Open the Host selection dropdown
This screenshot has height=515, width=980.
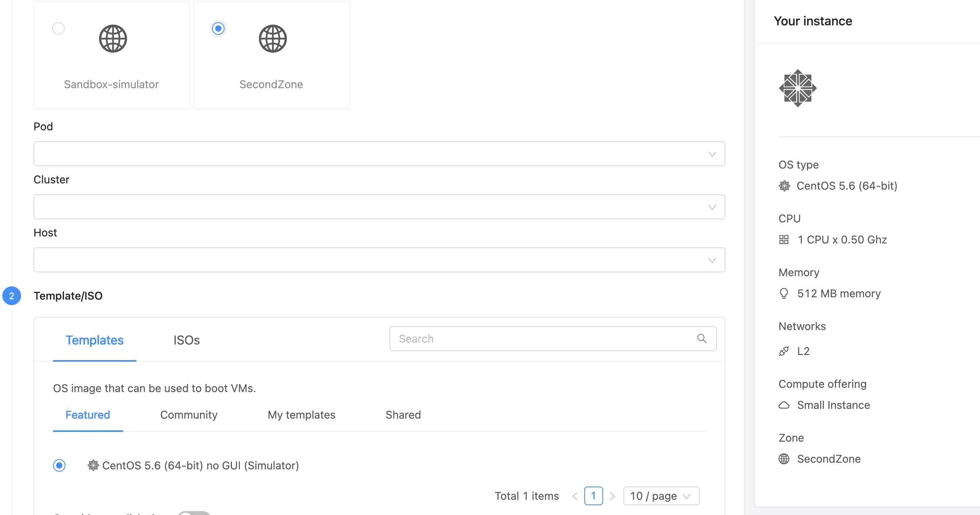point(379,260)
